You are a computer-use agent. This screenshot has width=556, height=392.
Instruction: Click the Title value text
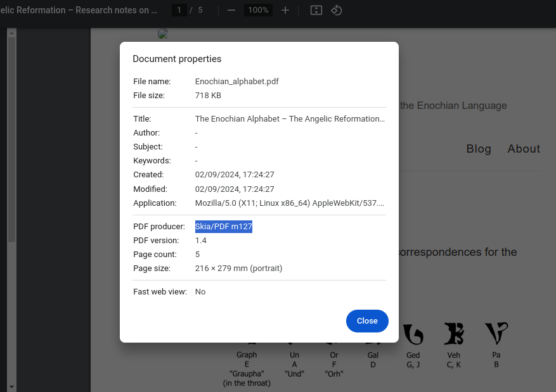289,119
